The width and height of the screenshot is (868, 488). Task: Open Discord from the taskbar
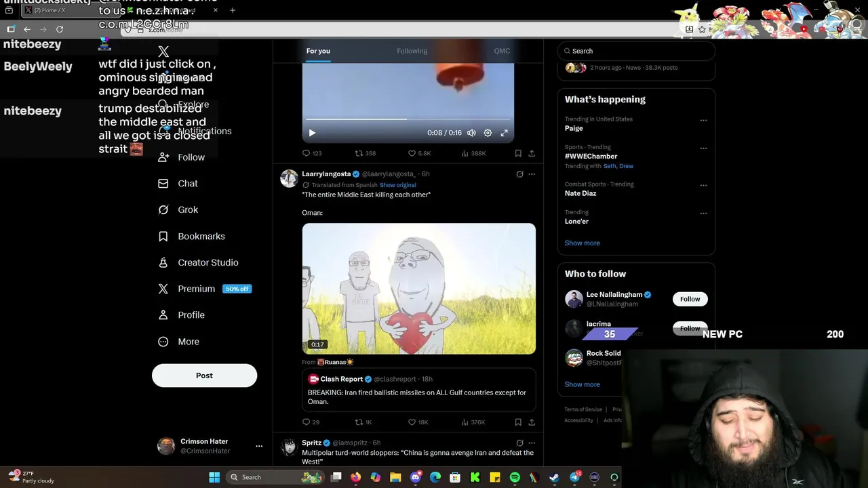point(416,477)
